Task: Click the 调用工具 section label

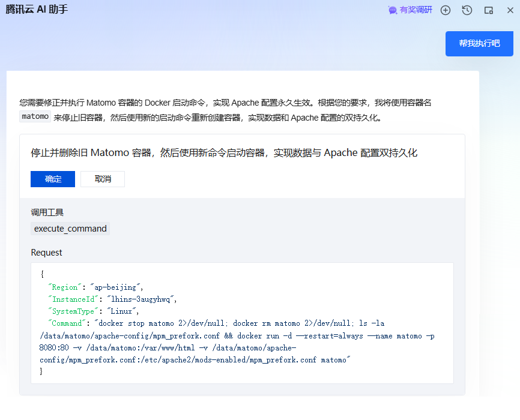Action: (47, 212)
